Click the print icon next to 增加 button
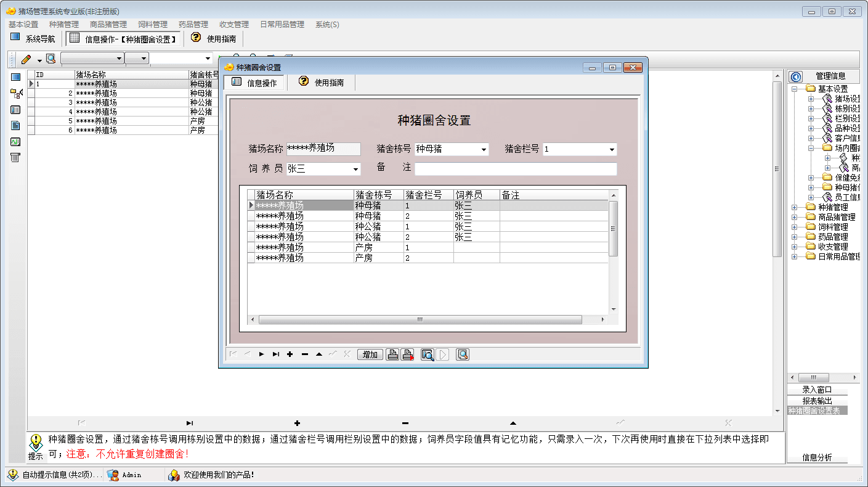Screen dimensions: 868x487 click(392, 354)
